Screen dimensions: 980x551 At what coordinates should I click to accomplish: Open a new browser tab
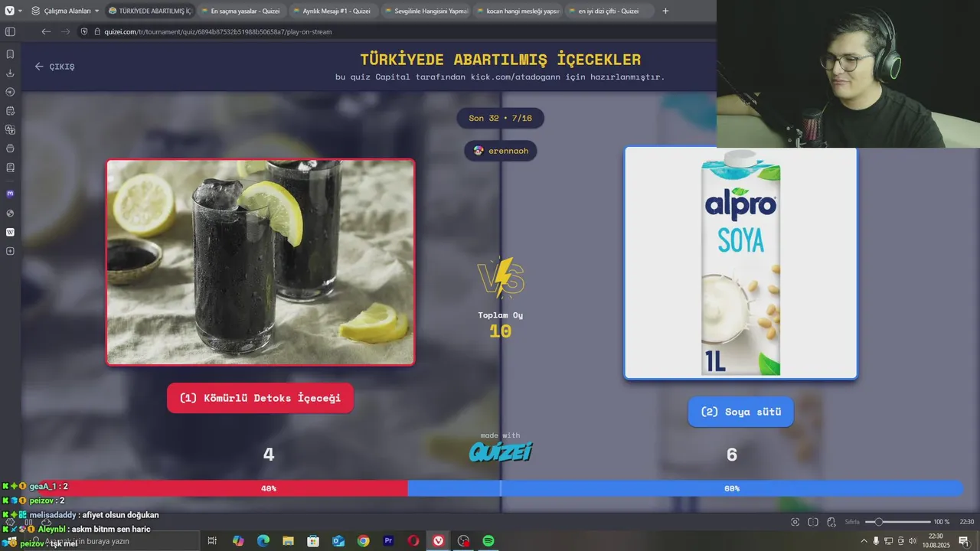[x=665, y=11]
